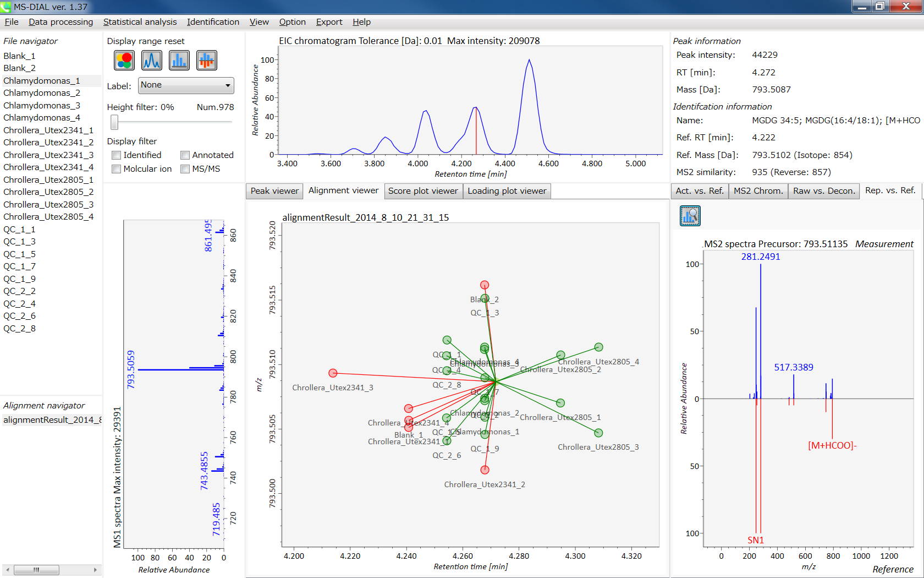
Task: Select QC_2_4 in the File navigator
Action: click(x=19, y=304)
